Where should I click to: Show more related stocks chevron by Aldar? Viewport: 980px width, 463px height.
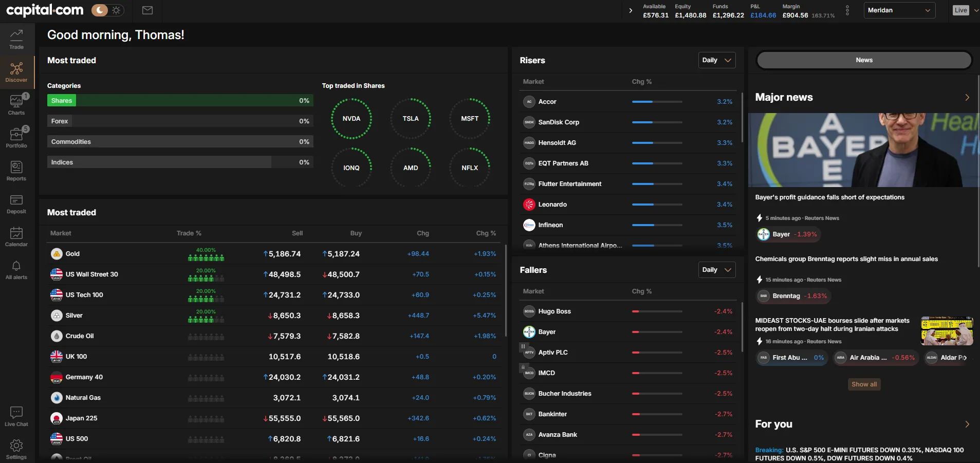point(965,358)
